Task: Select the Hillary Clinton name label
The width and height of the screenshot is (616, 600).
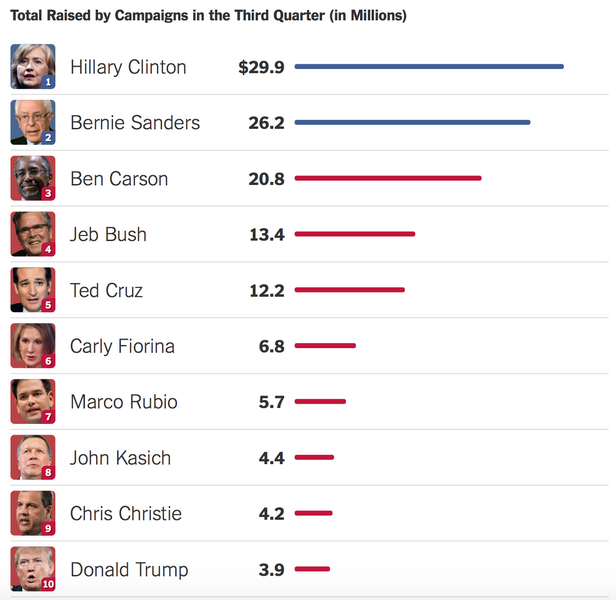Action: (x=128, y=67)
